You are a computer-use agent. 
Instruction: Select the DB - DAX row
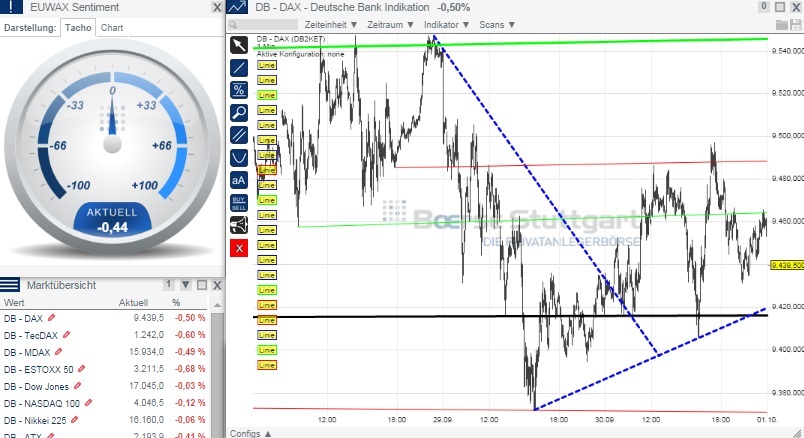coord(105,318)
